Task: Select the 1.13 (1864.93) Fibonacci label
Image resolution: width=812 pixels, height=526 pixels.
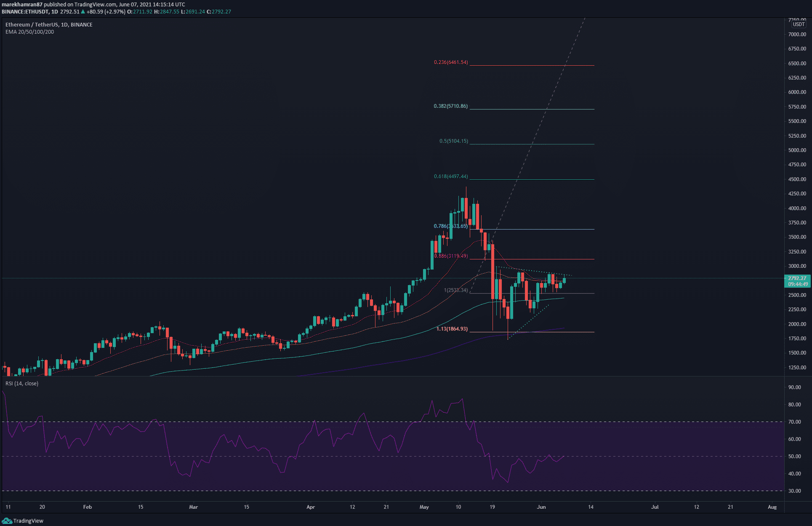Action: 452,329
